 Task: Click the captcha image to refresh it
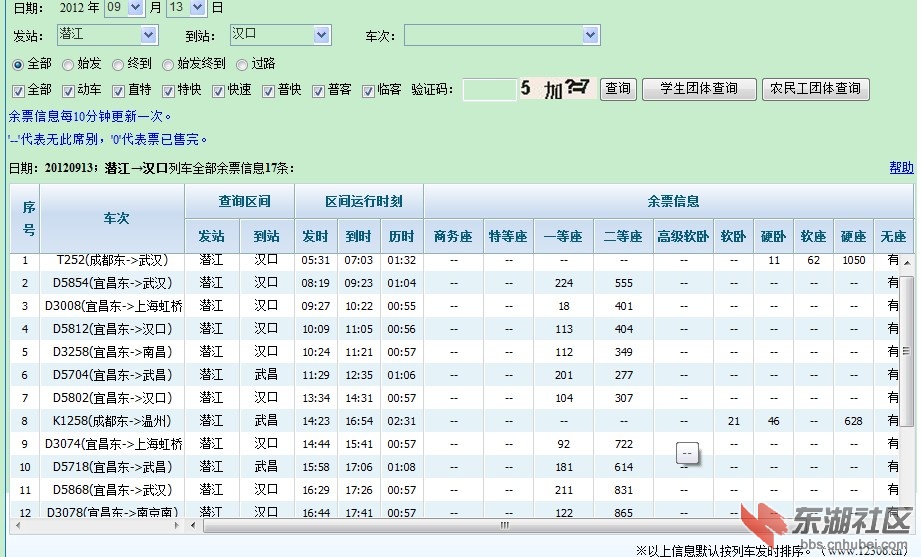tap(557, 89)
